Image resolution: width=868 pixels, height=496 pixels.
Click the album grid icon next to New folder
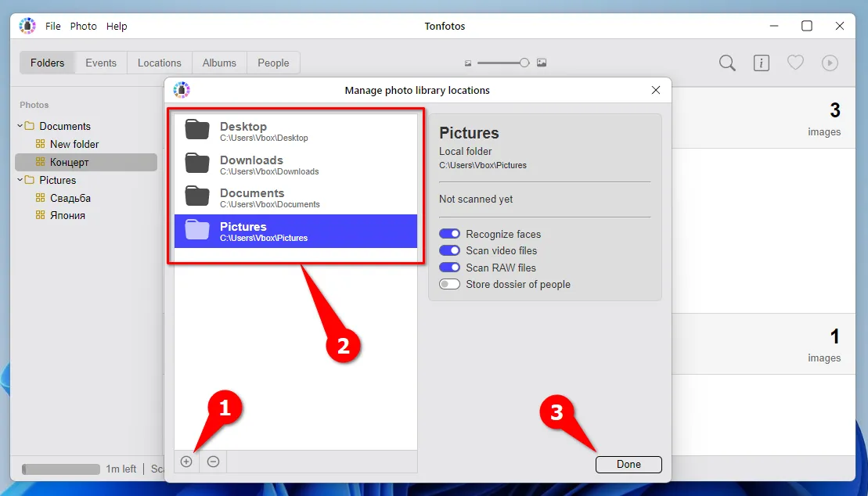click(x=40, y=144)
